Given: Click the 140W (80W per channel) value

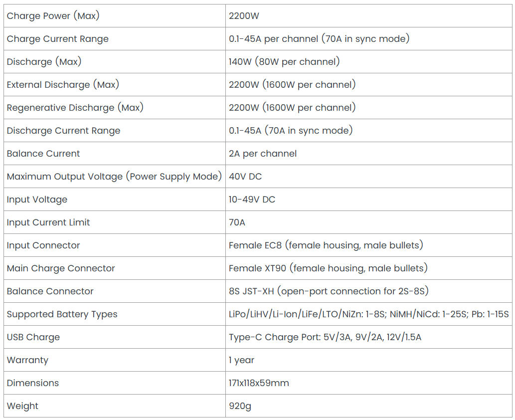Looking at the screenshot, I should (284, 62).
